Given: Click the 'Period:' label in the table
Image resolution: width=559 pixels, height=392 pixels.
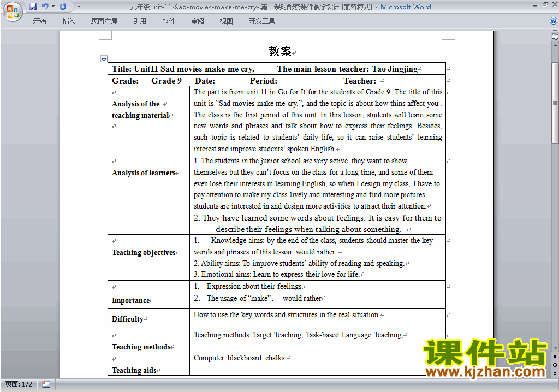Looking at the screenshot, I should point(264,81).
